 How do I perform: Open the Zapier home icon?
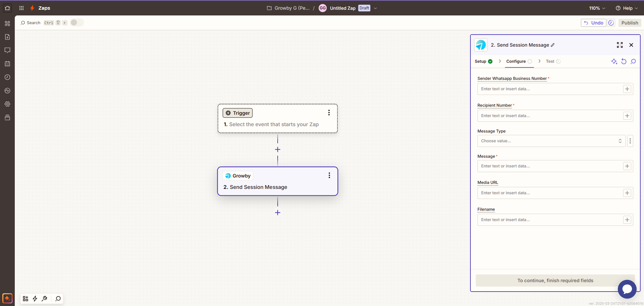coord(7,8)
